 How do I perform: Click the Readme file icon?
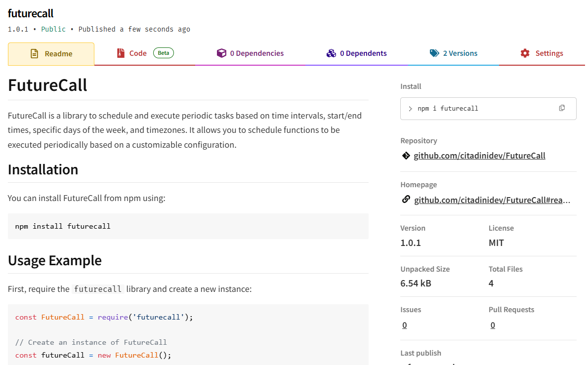coord(34,54)
